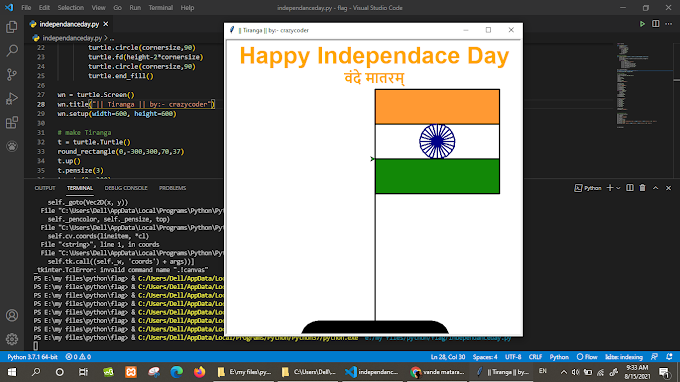The width and height of the screenshot is (680, 382).
Task: Open the Go menu
Action: pos(117,8)
